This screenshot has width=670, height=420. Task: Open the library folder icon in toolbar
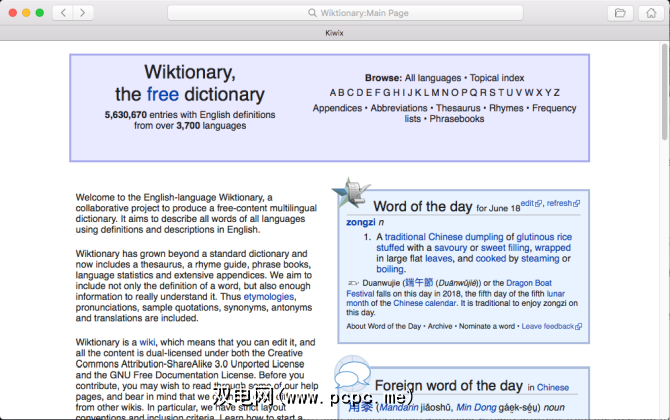[620, 13]
